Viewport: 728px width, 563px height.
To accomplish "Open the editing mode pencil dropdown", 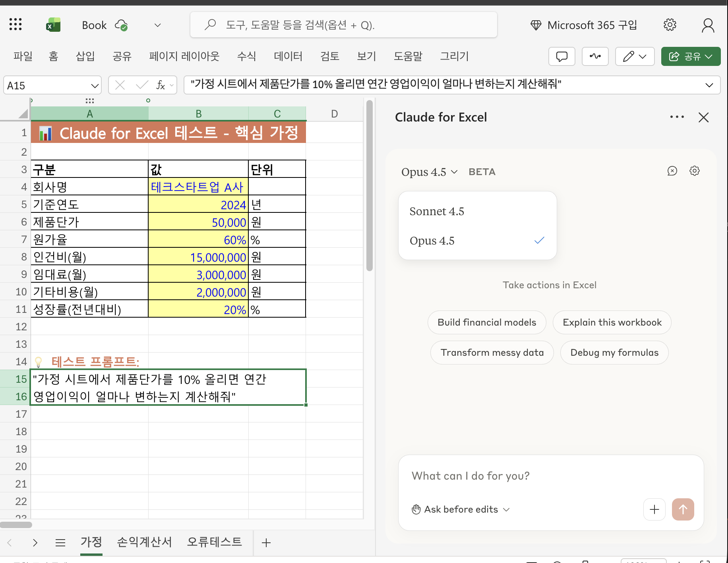I will pyautogui.click(x=635, y=56).
